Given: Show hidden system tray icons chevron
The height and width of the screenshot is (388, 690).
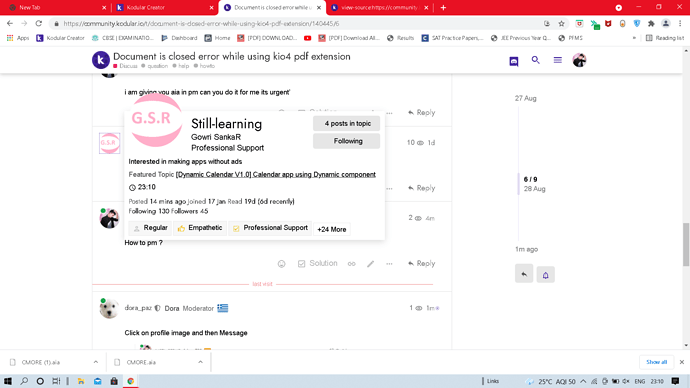Looking at the screenshot, I should pos(583,381).
